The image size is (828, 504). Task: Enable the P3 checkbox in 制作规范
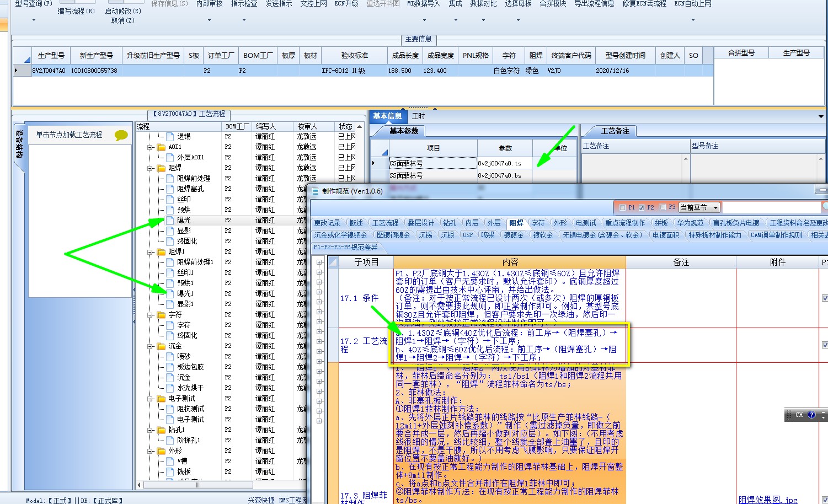(x=663, y=208)
